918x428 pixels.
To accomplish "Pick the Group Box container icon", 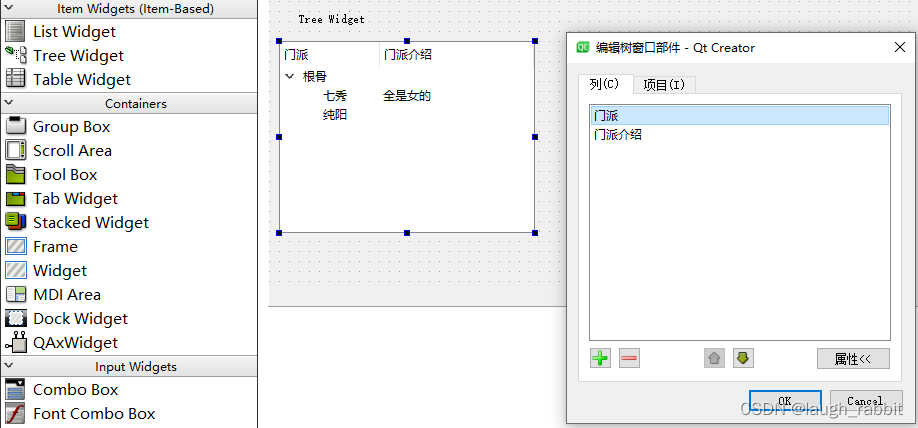I will 15,126.
